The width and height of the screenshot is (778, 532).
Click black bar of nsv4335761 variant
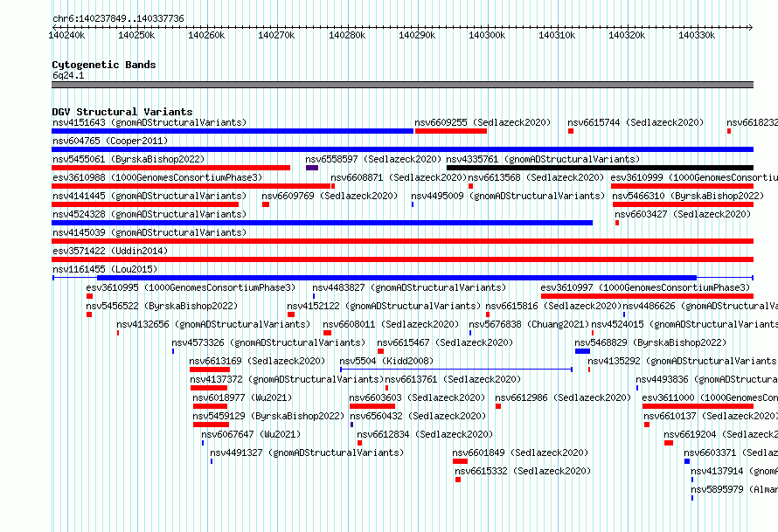coord(600,168)
